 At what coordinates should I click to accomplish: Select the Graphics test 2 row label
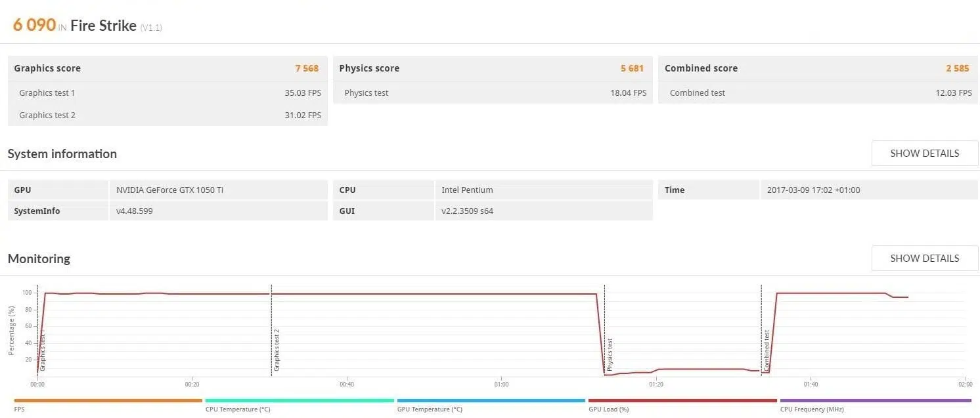coord(47,115)
